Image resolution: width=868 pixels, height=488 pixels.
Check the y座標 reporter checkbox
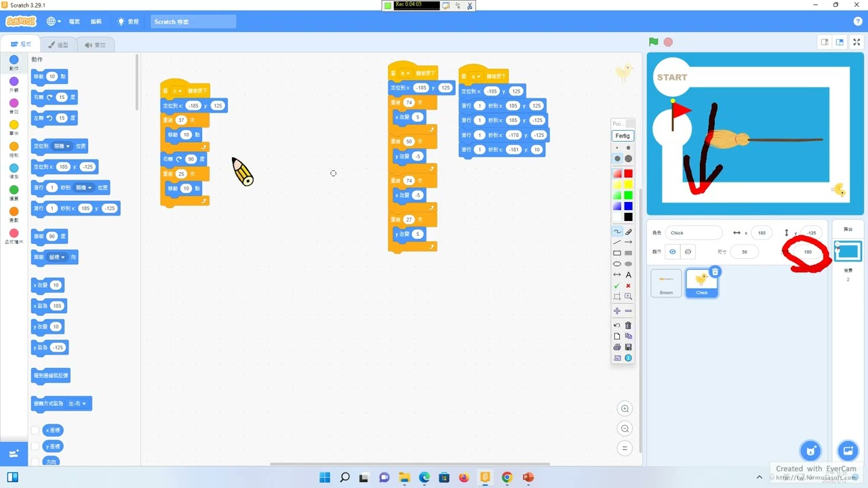click(35, 447)
